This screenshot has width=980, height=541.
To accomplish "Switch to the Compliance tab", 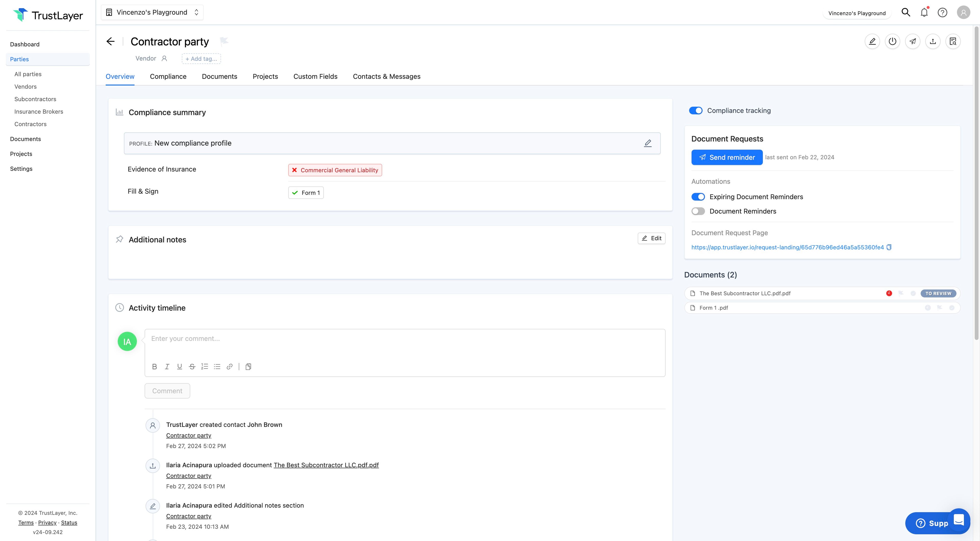I will [168, 77].
